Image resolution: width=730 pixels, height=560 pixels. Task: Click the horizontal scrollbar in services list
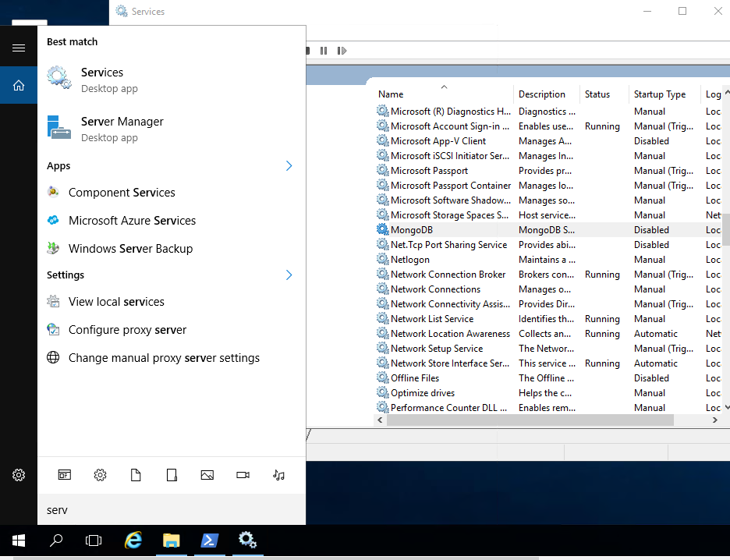click(x=530, y=420)
